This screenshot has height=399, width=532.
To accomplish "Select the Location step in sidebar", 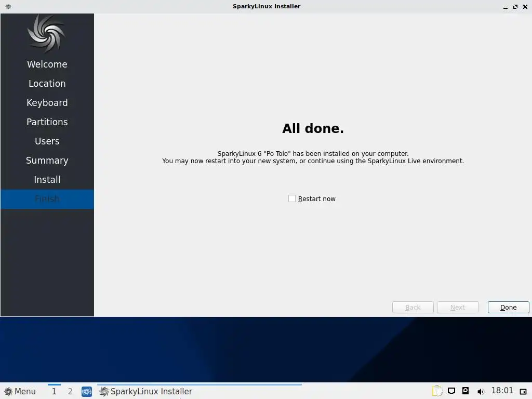I will point(47,84).
